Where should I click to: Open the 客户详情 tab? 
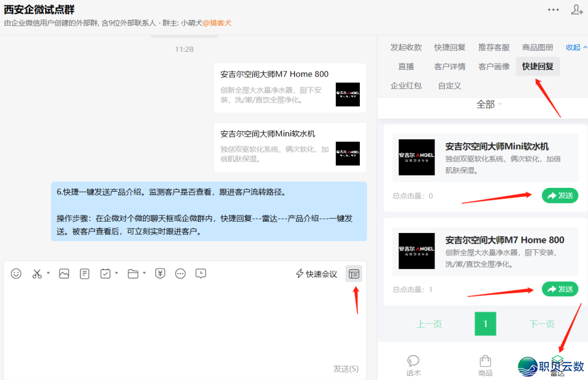(x=450, y=67)
